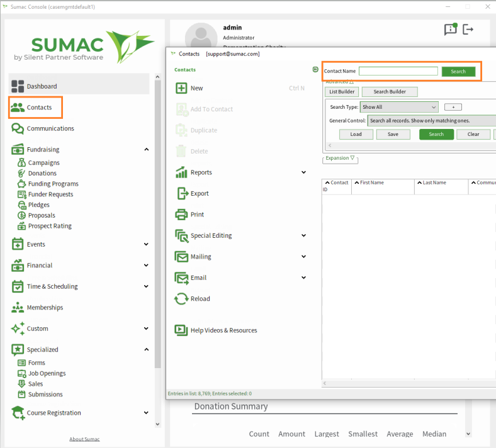This screenshot has height=448, width=496.
Task: Open Campaigns money bag icon
Action: click(x=21, y=162)
